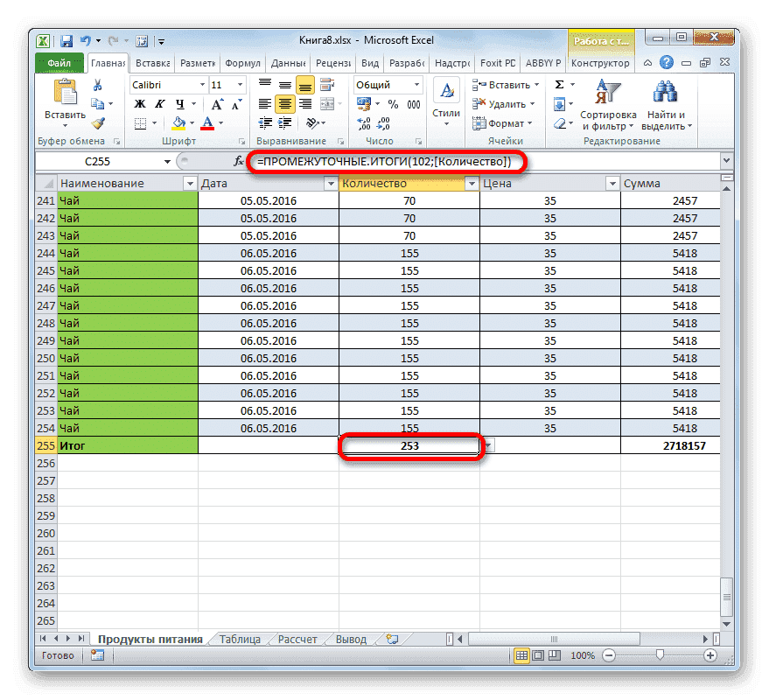Switch to the Формулы ribbon tab
This screenshot has width=769, height=700.
click(242, 62)
